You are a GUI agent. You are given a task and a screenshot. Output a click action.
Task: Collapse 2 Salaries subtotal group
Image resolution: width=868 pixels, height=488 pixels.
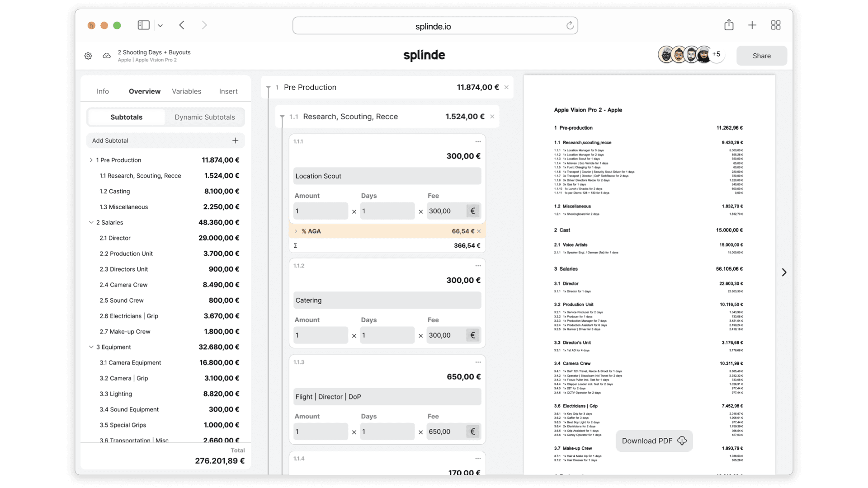click(x=91, y=222)
